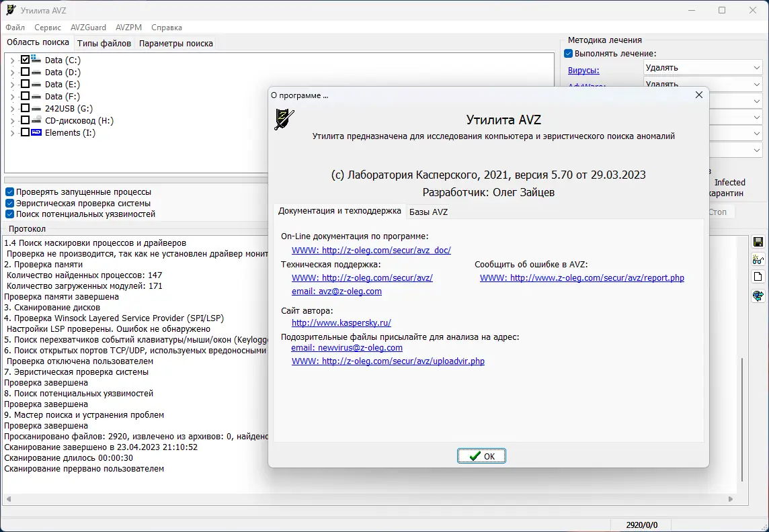Click status bar text '2920/0/0'

click(641, 525)
